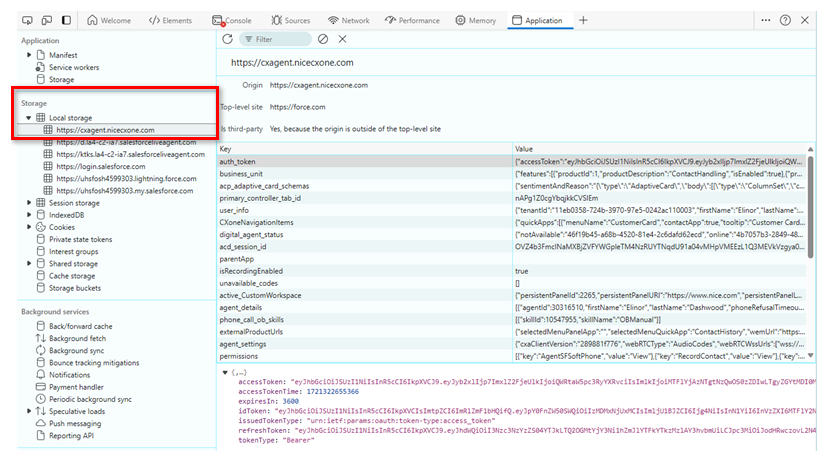The width and height of the screenshot is (829, 463).
Task: Select the agent_details key row
Action: click(x=512, y=307)
